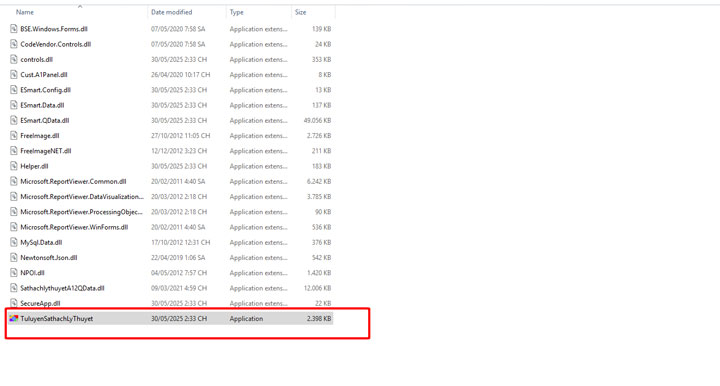
Task: Click the SecureApp.dll file icon
Action: click(x=14, y=303)
